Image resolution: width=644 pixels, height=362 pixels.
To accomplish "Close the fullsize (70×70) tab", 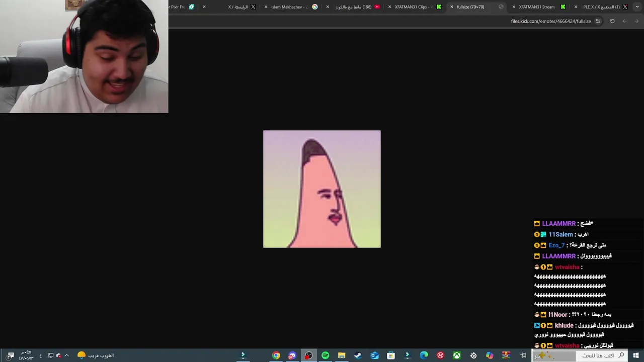I will 451,7.
